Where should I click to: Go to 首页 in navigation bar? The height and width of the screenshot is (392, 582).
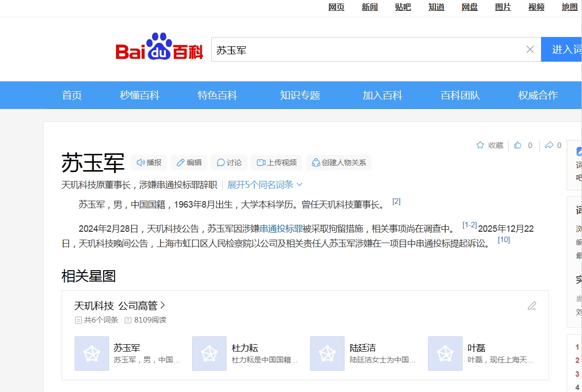tap(72, 95)
